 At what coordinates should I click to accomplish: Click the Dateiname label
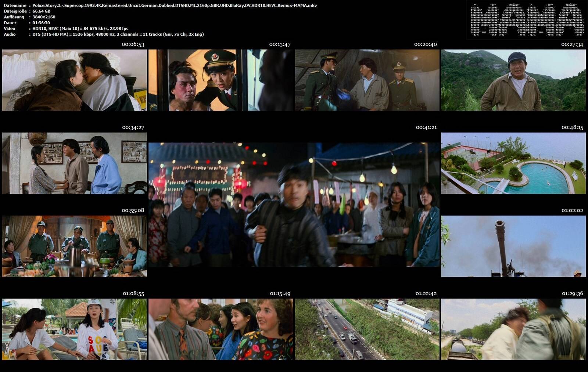coord(15,6)
